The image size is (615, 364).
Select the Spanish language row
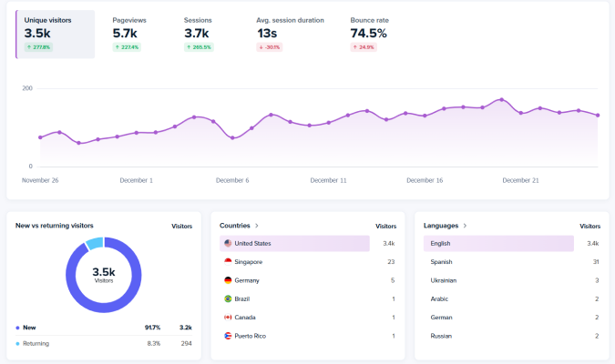498,262
